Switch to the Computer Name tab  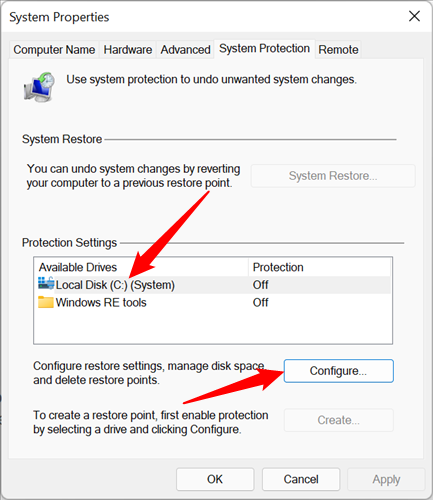(x=54, y=50)
